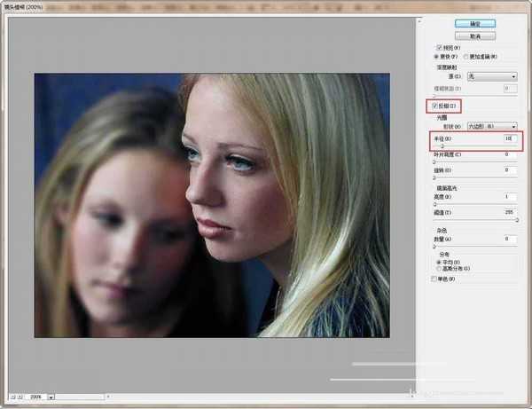Click the 阈值 threshold slider handle
Image resolution: width=532 pixels, height=409 pixels.
[517, 220]
